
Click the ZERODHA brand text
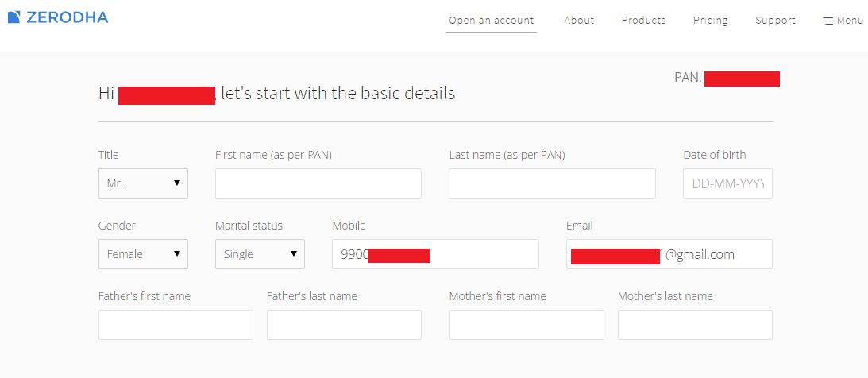(x=67, y=17)
